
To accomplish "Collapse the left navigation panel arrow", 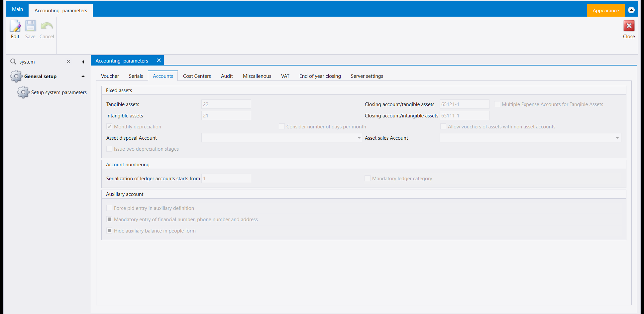I will coord(83,62).
